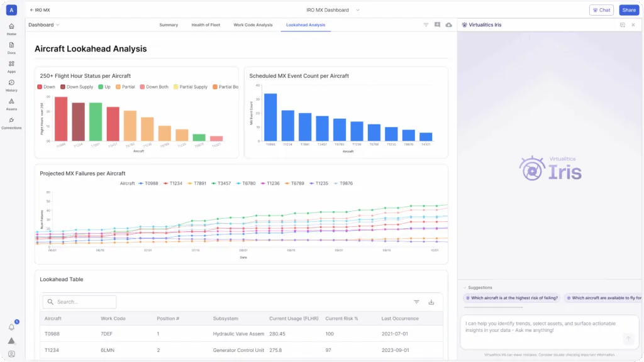
Task: Select 'Which aircraft is at highest risk' suggestion
Action: pyautogui.click(x=511, y=298)
